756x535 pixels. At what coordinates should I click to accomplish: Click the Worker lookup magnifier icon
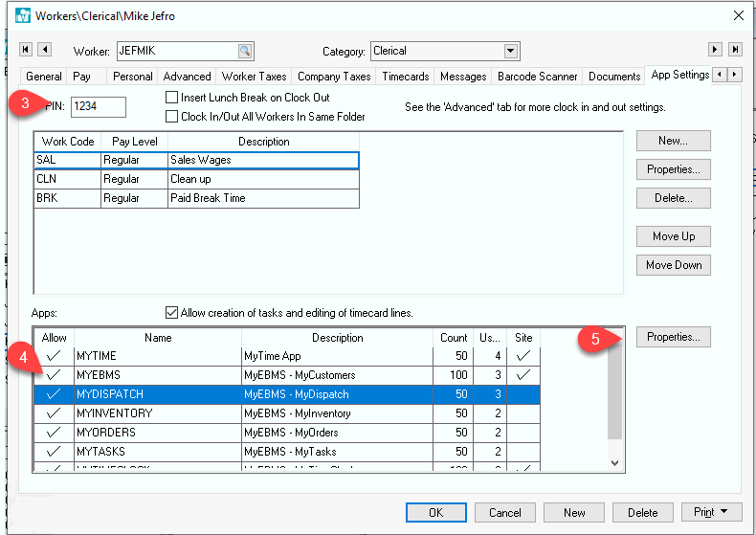pyautogui.click(x=245, y=51)
